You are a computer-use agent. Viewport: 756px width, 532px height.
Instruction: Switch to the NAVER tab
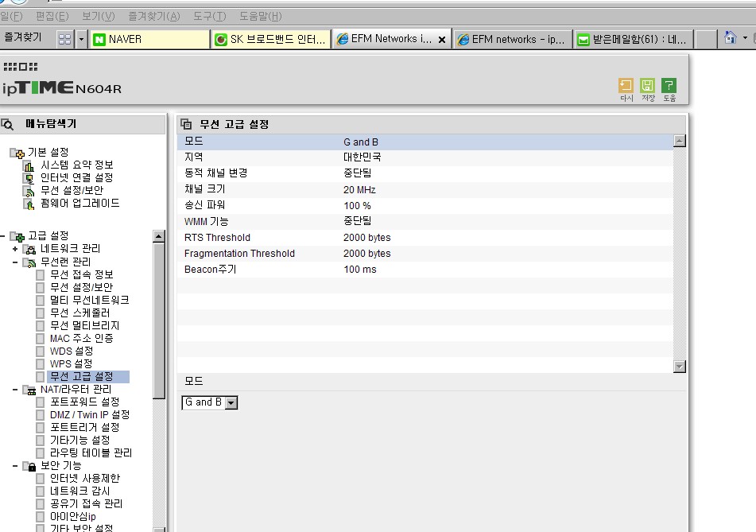150,39
